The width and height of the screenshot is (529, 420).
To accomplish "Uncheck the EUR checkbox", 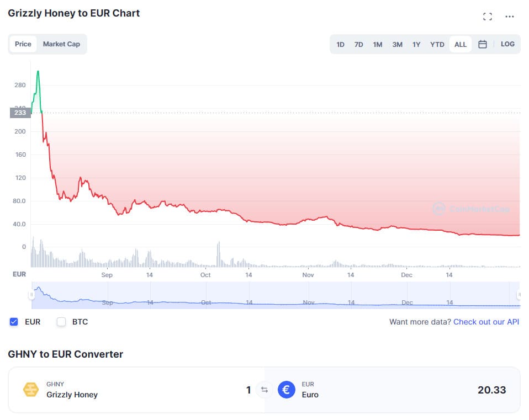I will [x=14, y=322].
